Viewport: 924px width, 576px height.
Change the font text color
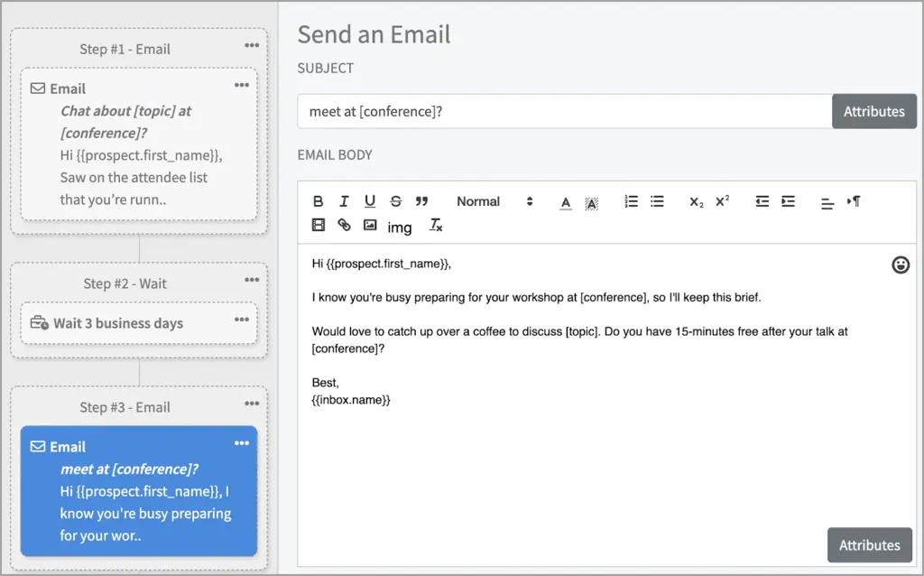point(566,203)
